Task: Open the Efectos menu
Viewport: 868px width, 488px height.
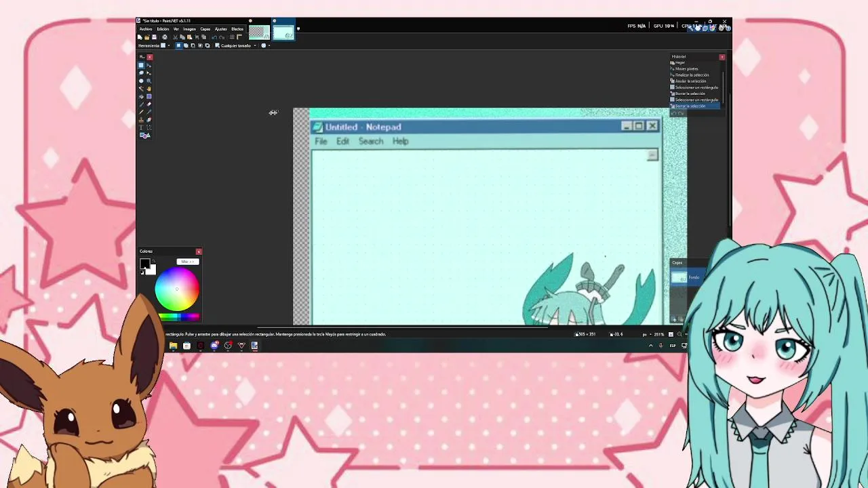Action: click(x=237, y=29)
